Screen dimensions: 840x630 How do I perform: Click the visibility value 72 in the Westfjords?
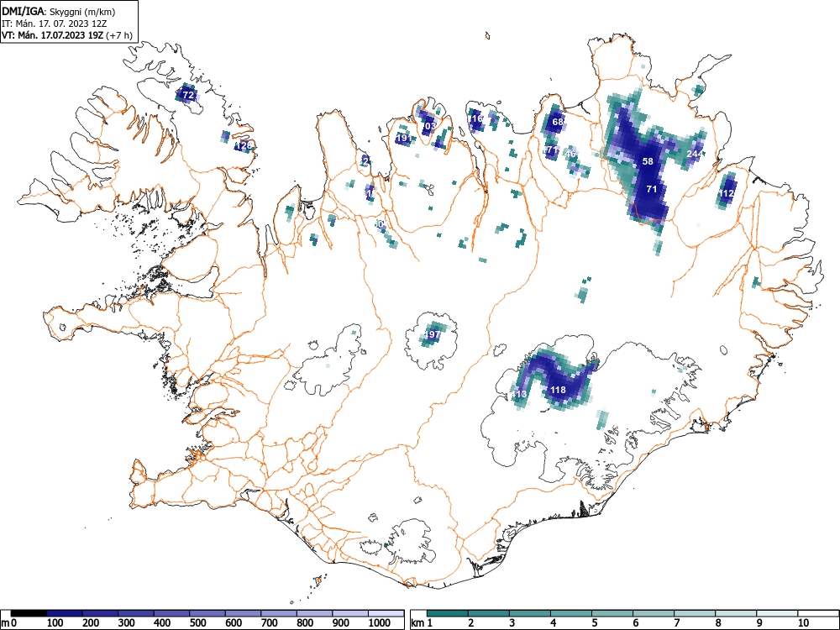click(x=188, y=96)
